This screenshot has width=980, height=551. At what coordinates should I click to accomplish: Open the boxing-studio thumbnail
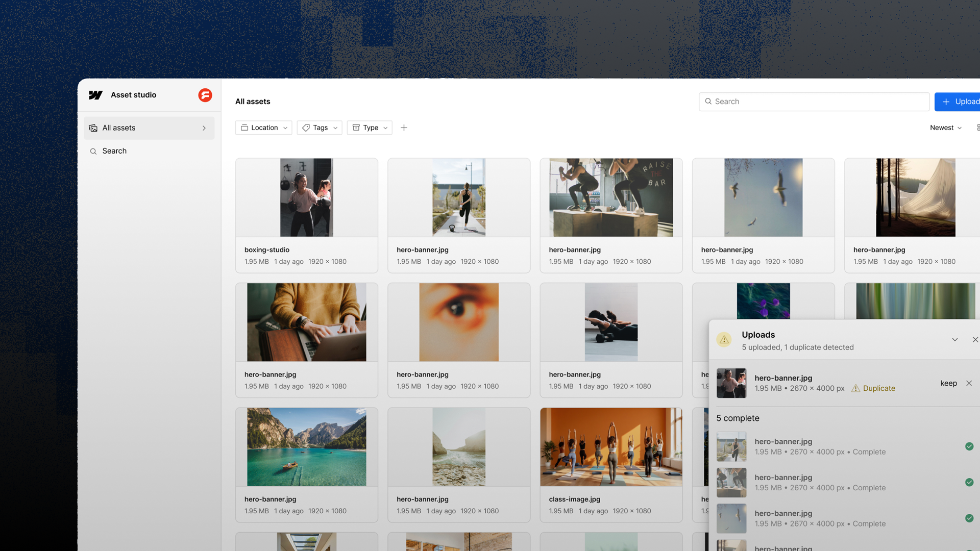307,197
